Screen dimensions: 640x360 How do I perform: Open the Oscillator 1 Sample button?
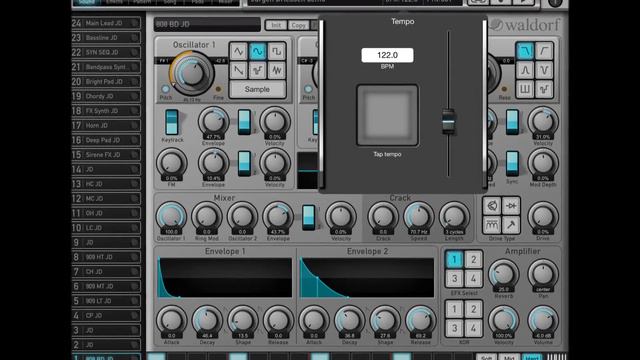coord(257,89)
